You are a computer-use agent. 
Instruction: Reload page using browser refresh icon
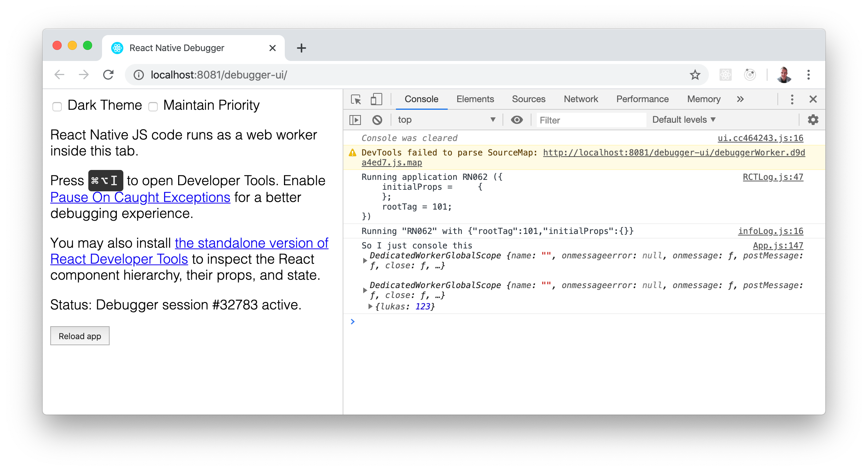(108, 75)
